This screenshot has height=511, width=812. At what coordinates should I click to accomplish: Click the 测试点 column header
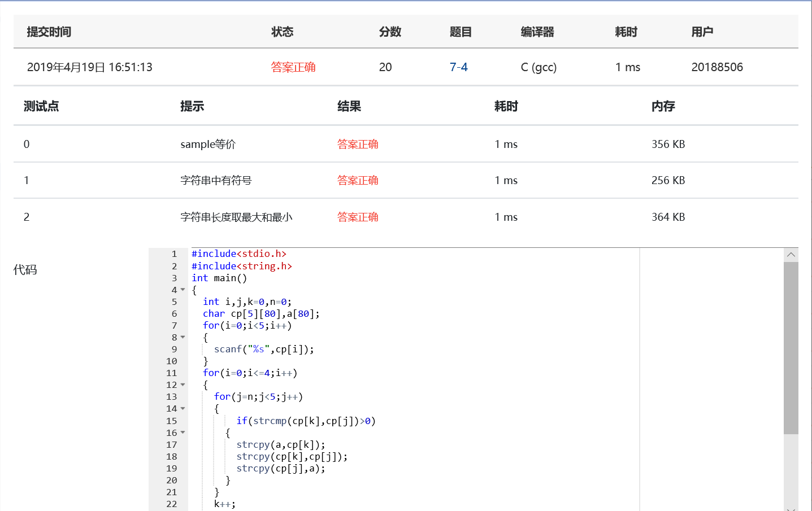41,106
